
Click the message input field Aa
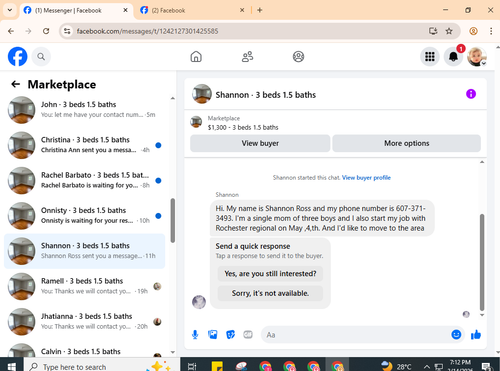tap(357, 335)
